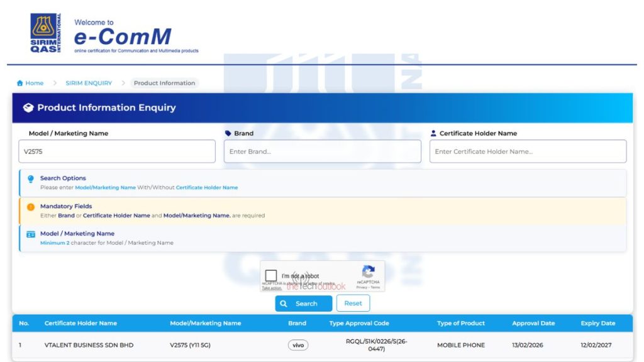Select the V2575 (Y11 5G) cell
Viewport: 644px width, 362px height.
coord(190,345)
